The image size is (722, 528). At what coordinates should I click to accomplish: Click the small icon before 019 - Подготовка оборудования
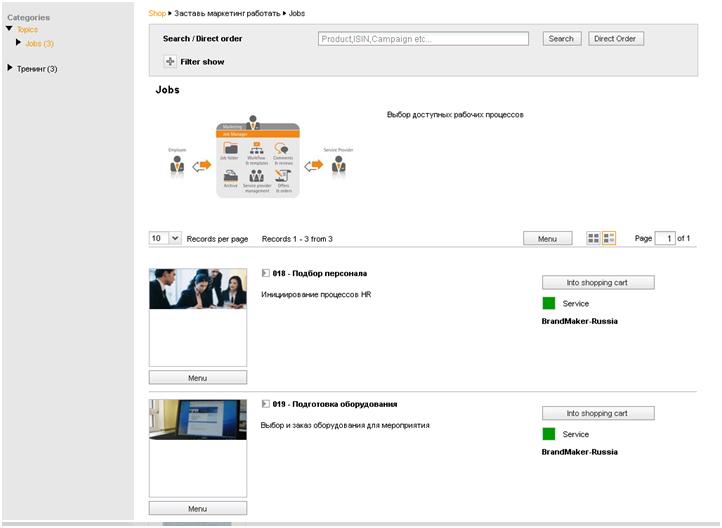tap(265, 404)
